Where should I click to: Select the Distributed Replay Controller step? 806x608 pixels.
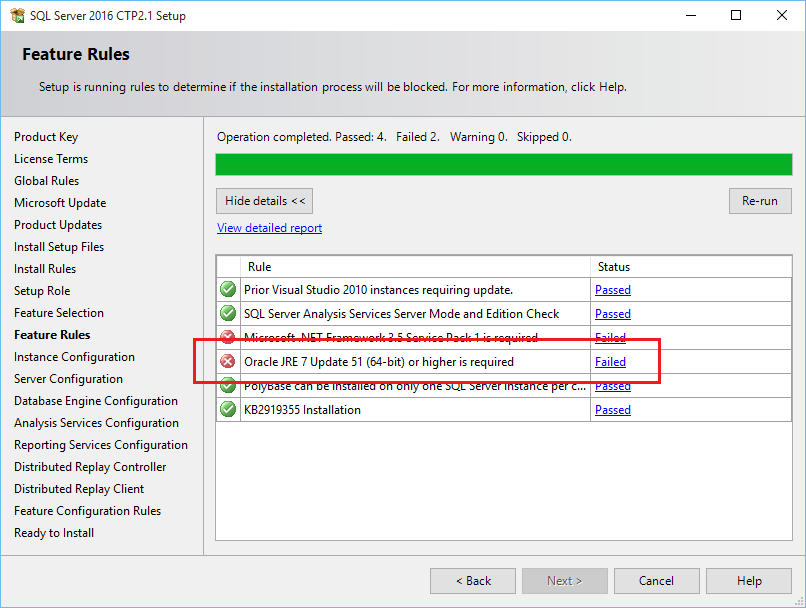click(90, 467)
